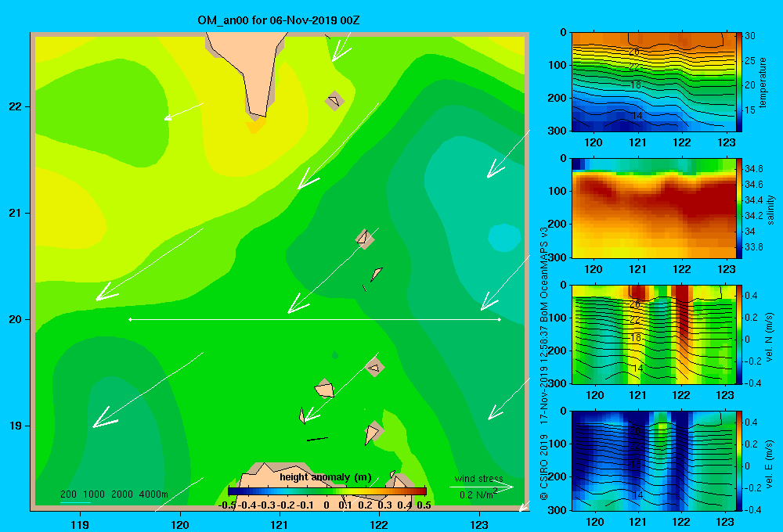783x532 pixels.
Task: Click latitude label 21 on the map axis
Action: click(16, 213)
